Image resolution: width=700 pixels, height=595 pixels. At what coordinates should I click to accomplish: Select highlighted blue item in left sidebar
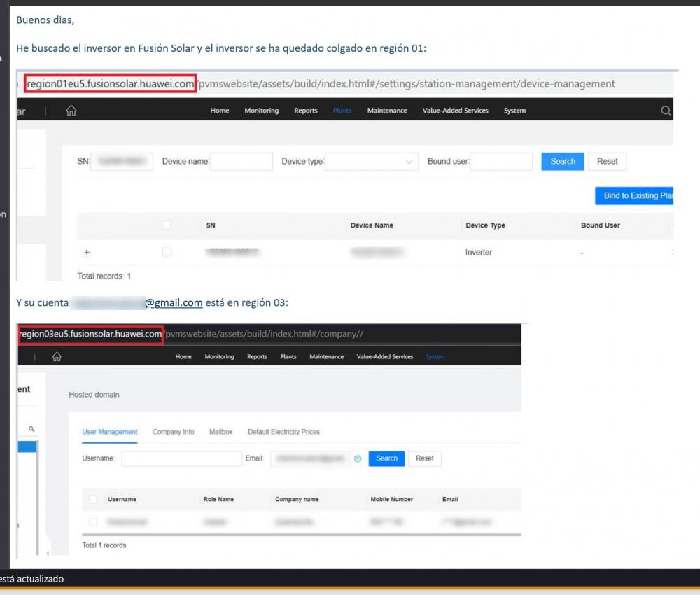point(27,447)
